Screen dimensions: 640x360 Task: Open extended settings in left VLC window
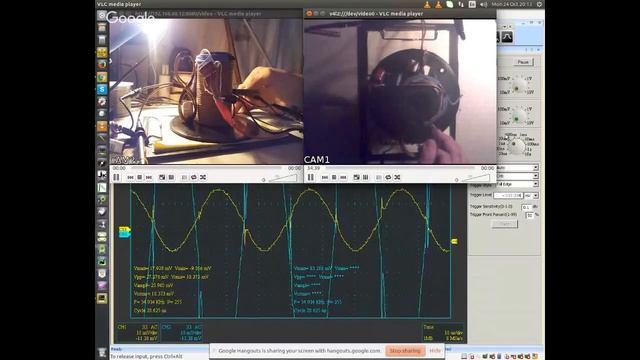click(171, 177)
